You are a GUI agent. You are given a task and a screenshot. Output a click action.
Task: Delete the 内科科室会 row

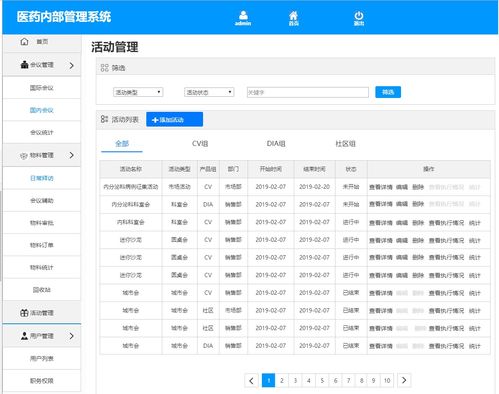(418, 223)
